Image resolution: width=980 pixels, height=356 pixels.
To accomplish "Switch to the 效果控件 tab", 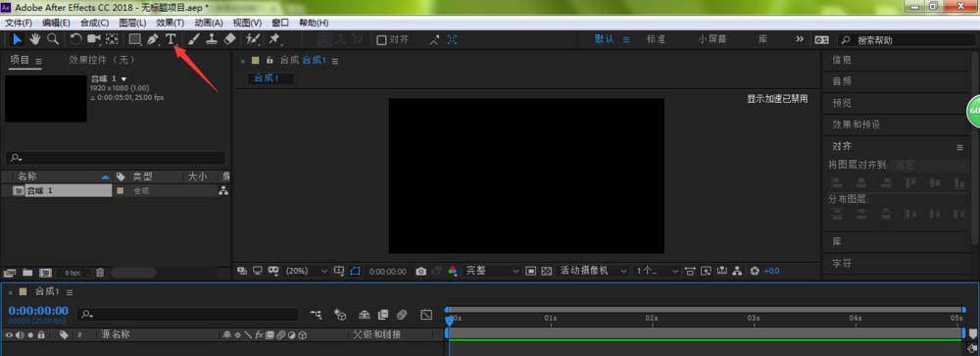I will tap(101, 60).
